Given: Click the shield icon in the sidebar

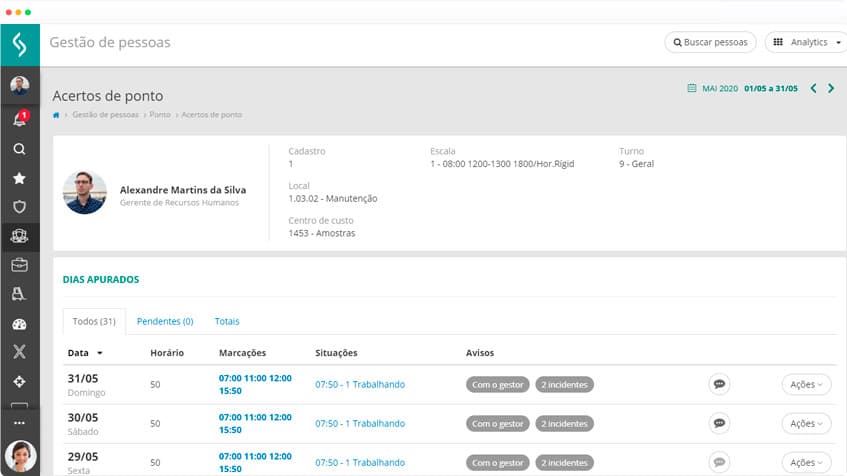Looking at the screenshot, I should [x=19, y=207].
